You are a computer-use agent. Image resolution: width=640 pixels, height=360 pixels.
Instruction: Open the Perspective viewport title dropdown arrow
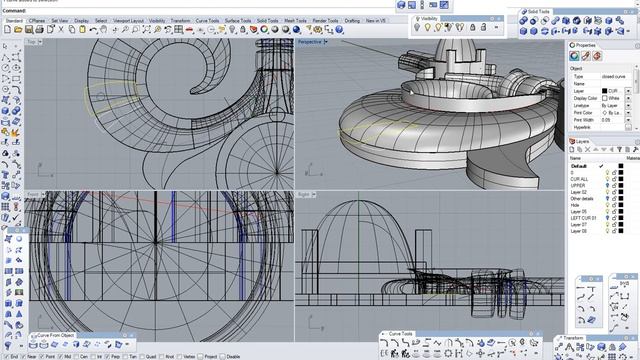pyautogui.click(x=325, y=42)
